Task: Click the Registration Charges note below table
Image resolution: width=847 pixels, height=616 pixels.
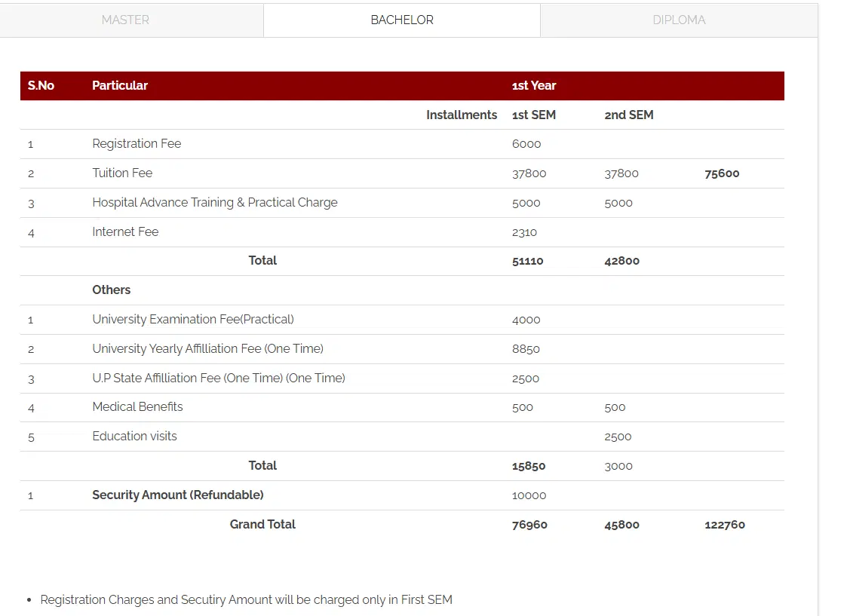Action: 246,600
